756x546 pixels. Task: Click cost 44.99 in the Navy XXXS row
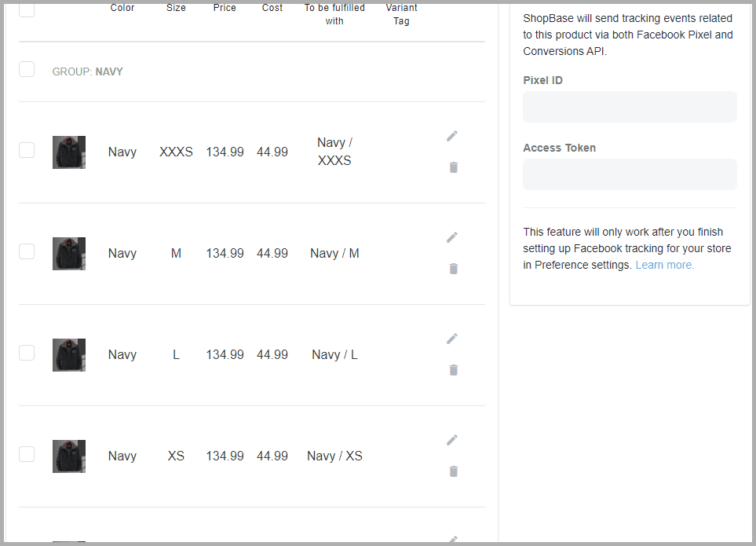(x=272, y=152)
